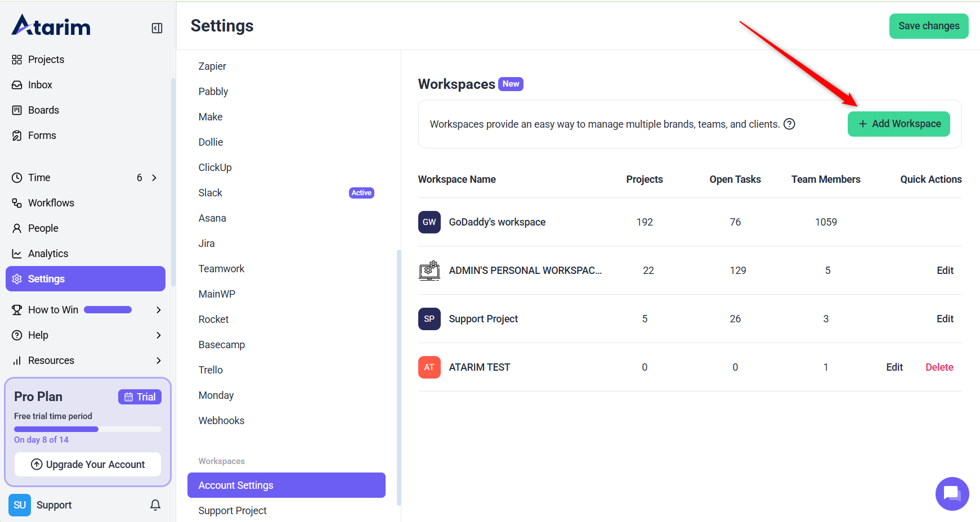Open the Slack integration settings

click(211, 193)
